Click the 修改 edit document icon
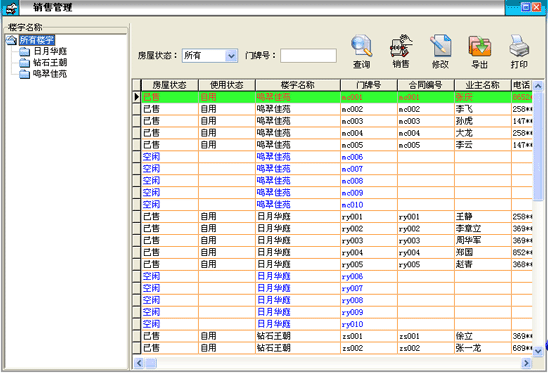 click(x=440, y=45)
